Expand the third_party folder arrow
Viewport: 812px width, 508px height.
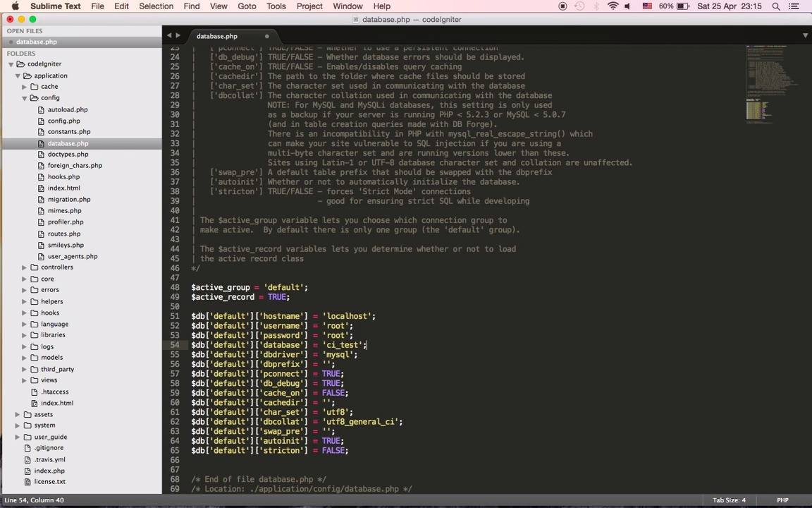coord(25,370)
